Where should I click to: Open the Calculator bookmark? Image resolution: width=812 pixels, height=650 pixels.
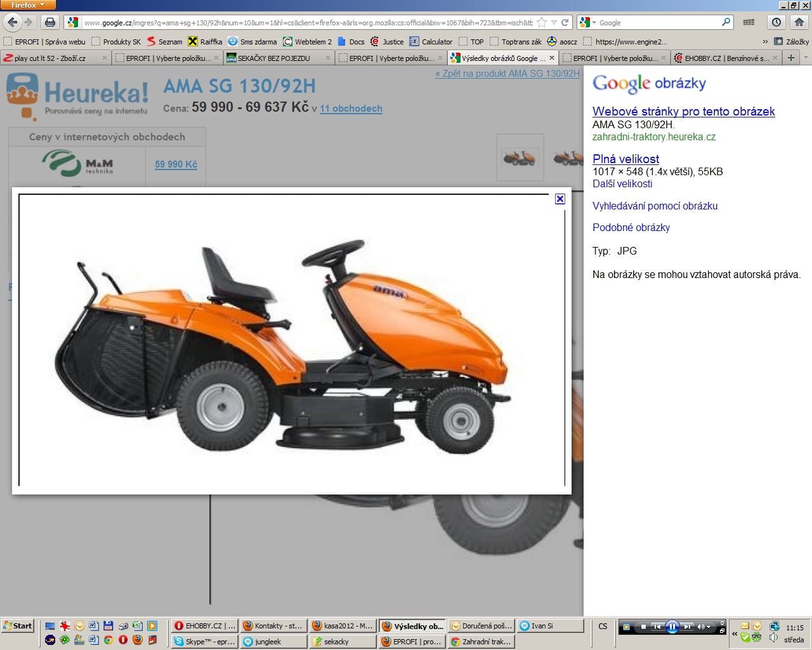(431, 41)
